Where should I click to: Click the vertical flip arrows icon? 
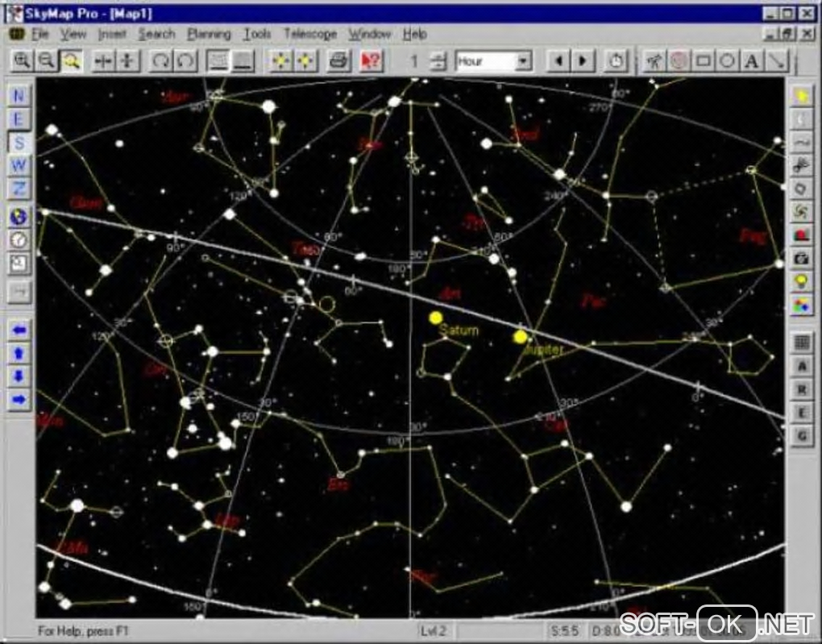pyautogui.click(x=127, y=60)
